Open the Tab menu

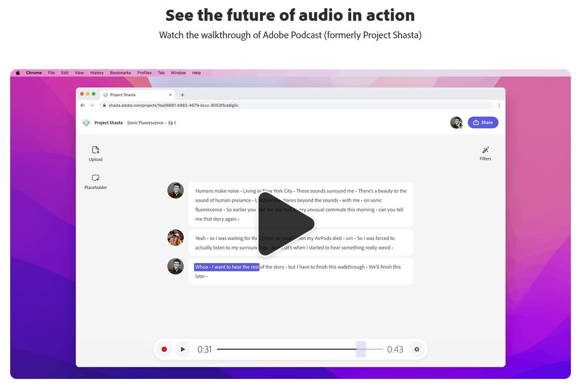click(161, 73)
